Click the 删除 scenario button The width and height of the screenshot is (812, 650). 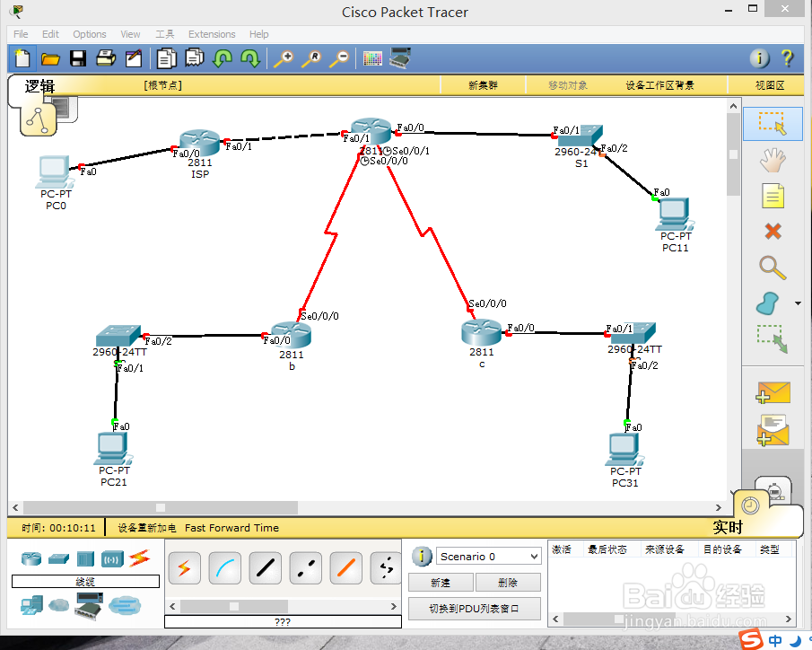(x=508, y=583)
